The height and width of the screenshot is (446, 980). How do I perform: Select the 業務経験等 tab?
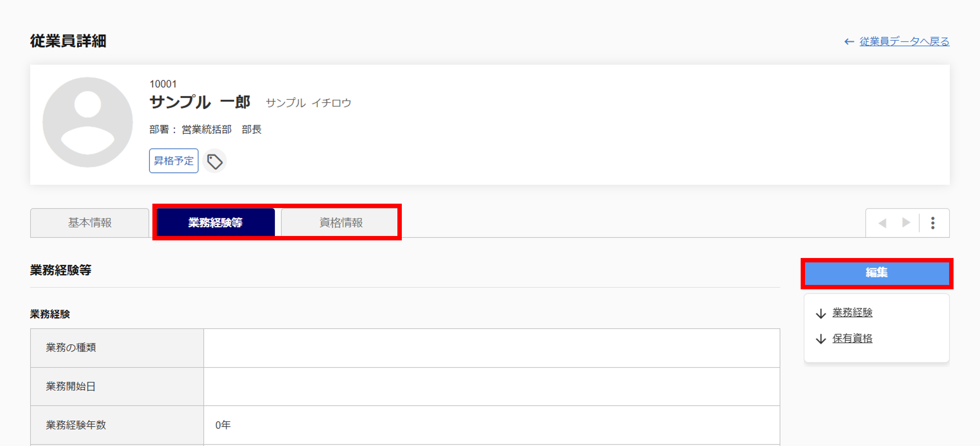[215, 223]
